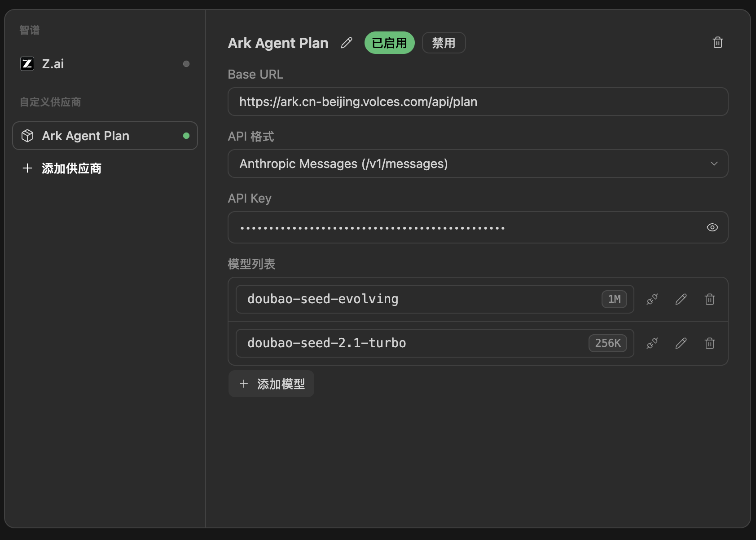Click the Z.ai gray status dot
The height and width of the screenshot is (540, 756).
(186, 64)
